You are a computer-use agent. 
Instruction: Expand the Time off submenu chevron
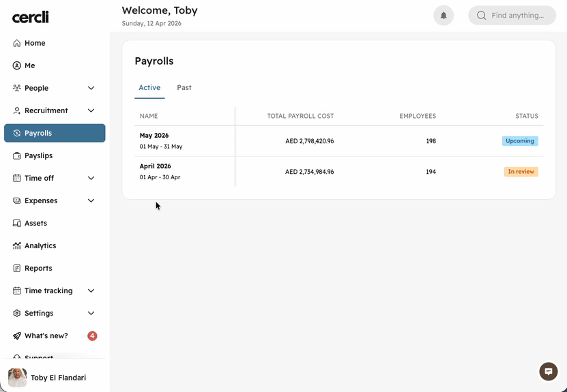(x=91, y=178)
